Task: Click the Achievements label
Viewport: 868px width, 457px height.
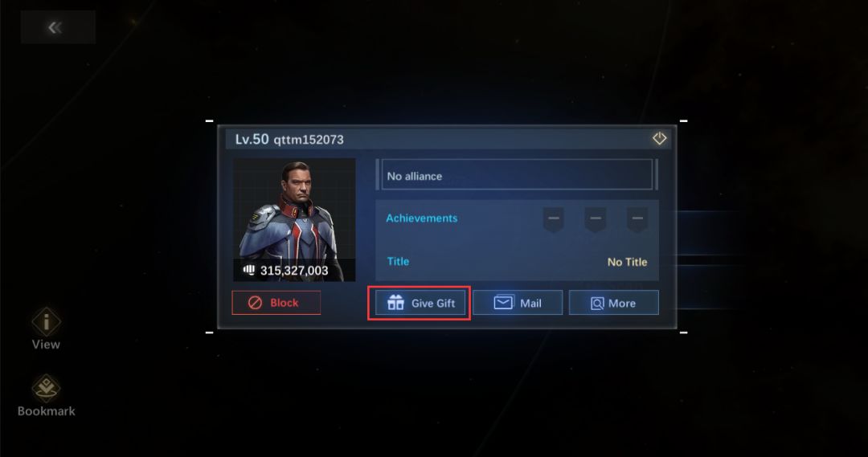Action: [422, 218]
